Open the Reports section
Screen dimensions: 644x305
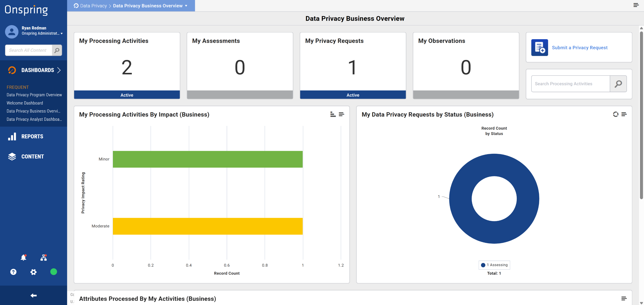(x=32, y=136)
